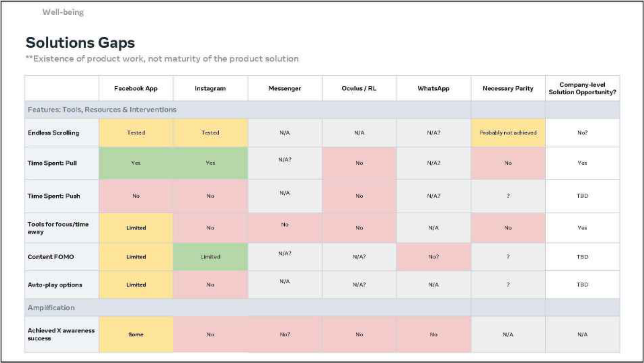This screenshot has height=363, width=644.
Task: Select the "Messenger" column header
Action: tap(285, 88)
